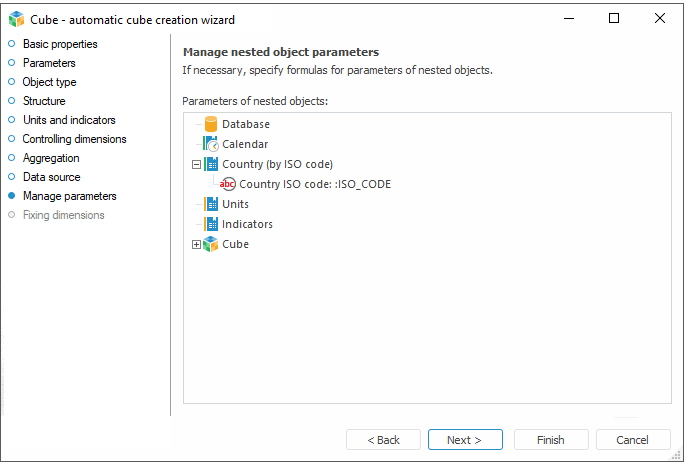Image resolution: width=684 pixels, height=466 pixels.
Task: Click the Indicators dimension icon
Action: 211,224
